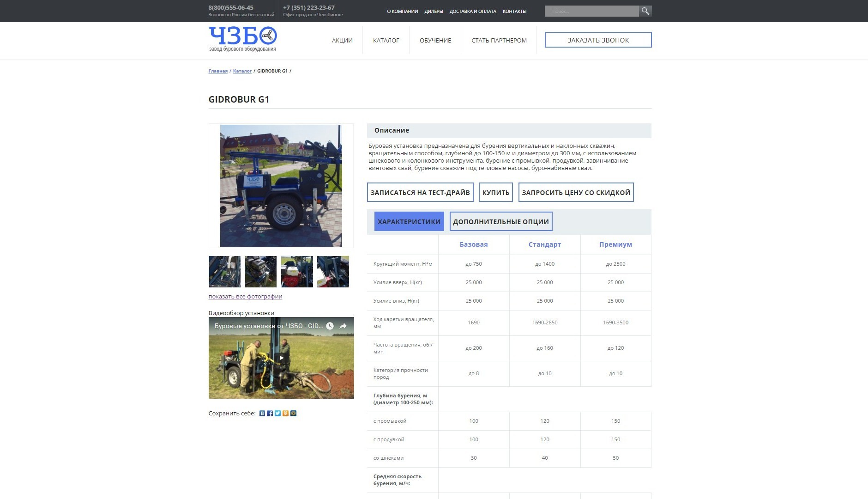The image size is (868, 499).
Task: Click the video share arrow icon
Action: pyautogui.click(x=343, y=326)
